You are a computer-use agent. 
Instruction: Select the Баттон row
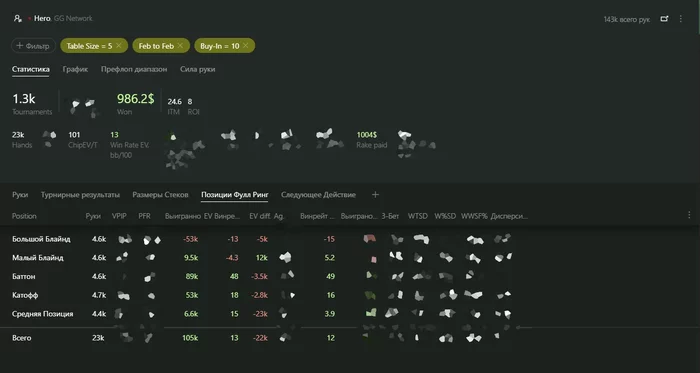pyautogui.click(x=350, y=277)
